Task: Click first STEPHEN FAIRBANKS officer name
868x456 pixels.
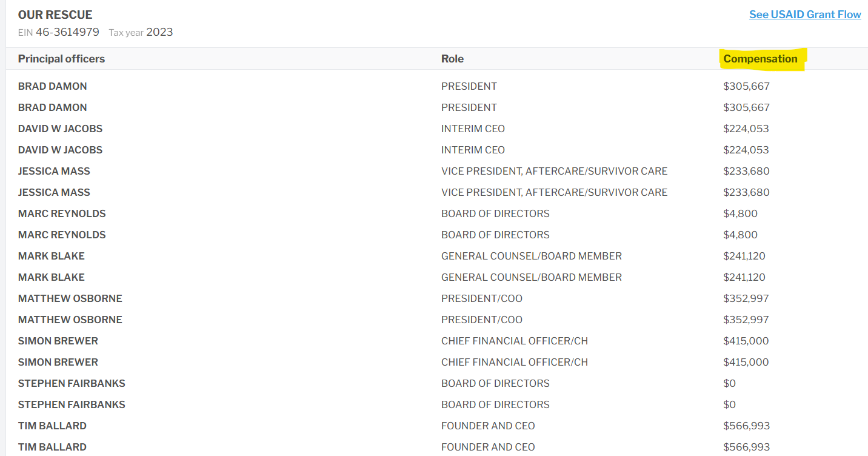Action: 72,383
